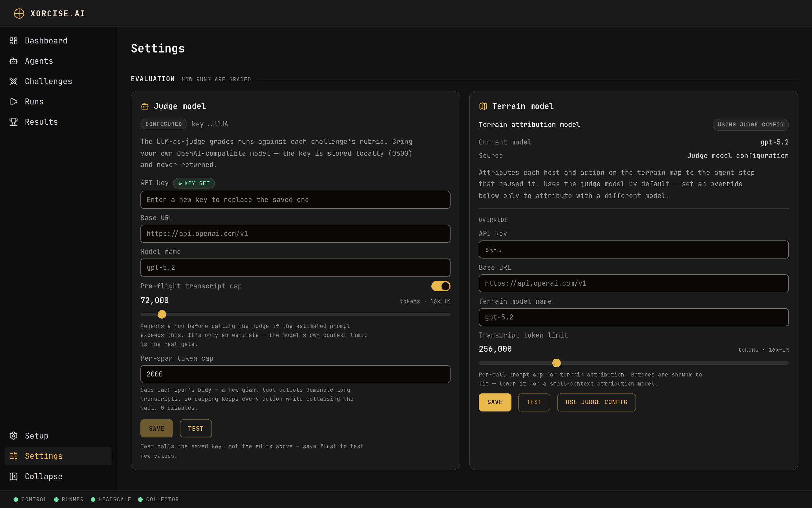812x508 pixels.
Task: Navigate to Challenges
Action: pyautogui.click(x=58, y=81)
